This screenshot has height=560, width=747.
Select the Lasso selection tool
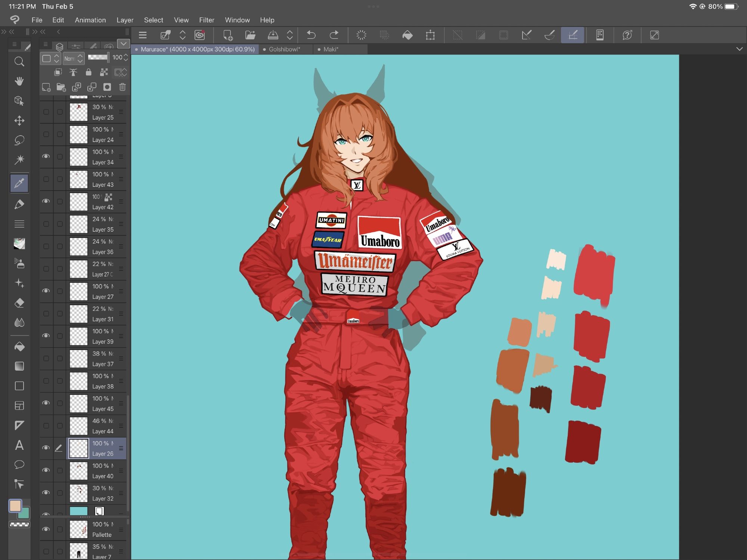pyautogui.click(x=19, y=140)
